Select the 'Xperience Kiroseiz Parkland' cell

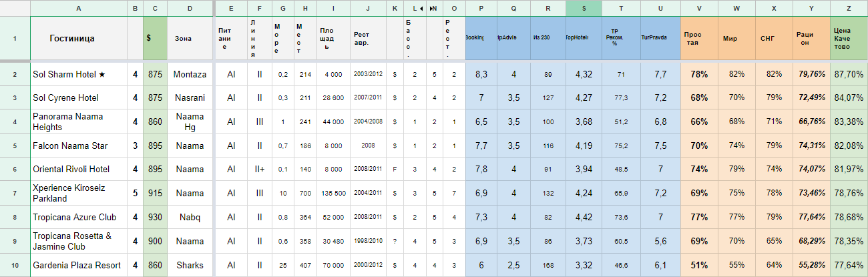(79, 193)
